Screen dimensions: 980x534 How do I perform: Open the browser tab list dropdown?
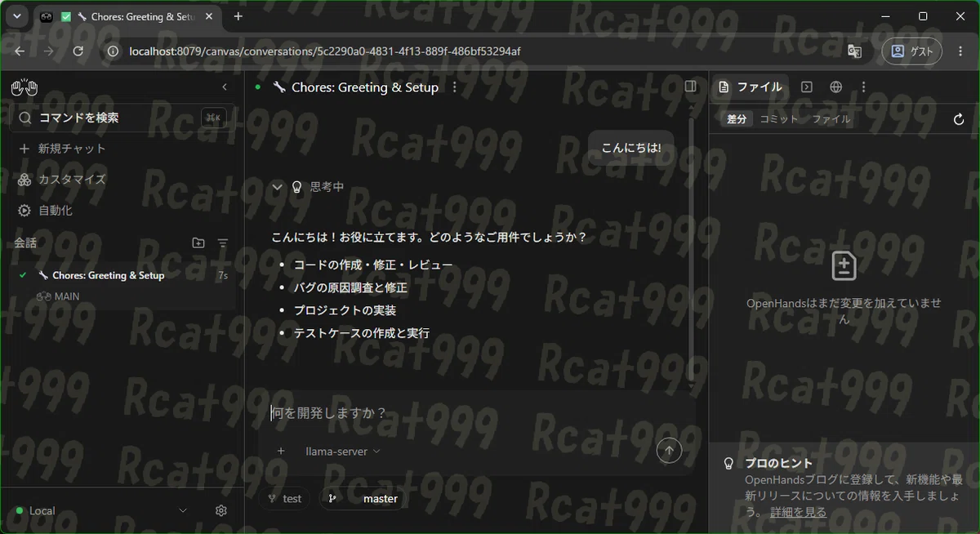(x=16, y=16)
